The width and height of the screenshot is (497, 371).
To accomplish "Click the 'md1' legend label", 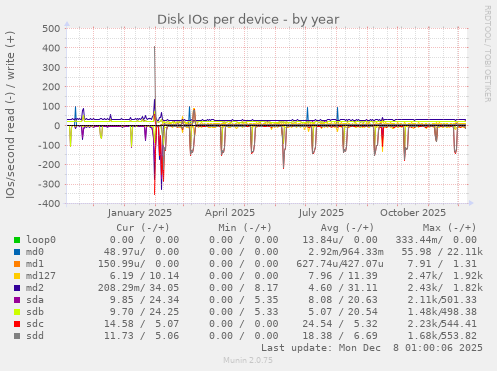I will [x=35, y=264].
